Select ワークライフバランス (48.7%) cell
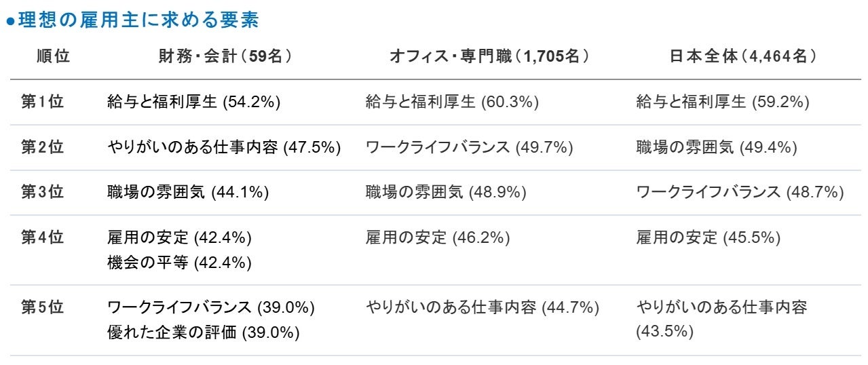 740,192
